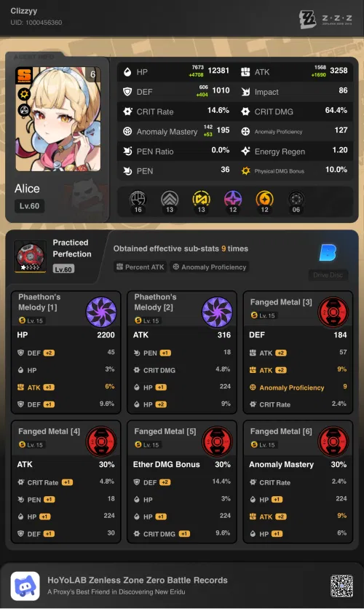Click the Practiced Perfection W-Engine thumbnail
Screen dimensions: 364x609
[x=30, y=256]
